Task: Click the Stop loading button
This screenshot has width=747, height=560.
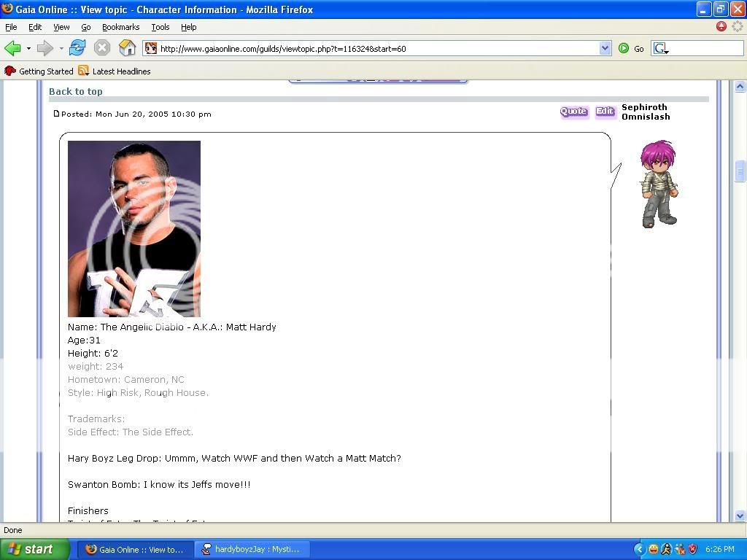Action: pyautogui.click(x=102, y=48)
